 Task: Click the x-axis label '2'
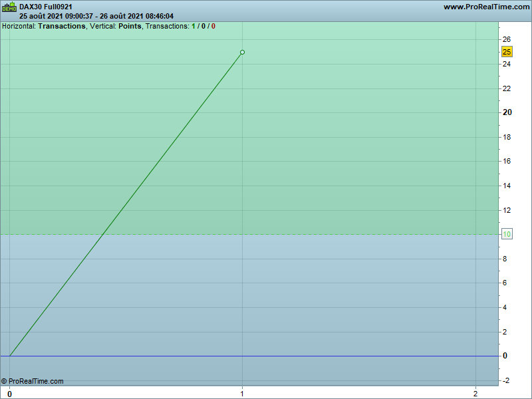pyautogui.click(x=475, y=394)
